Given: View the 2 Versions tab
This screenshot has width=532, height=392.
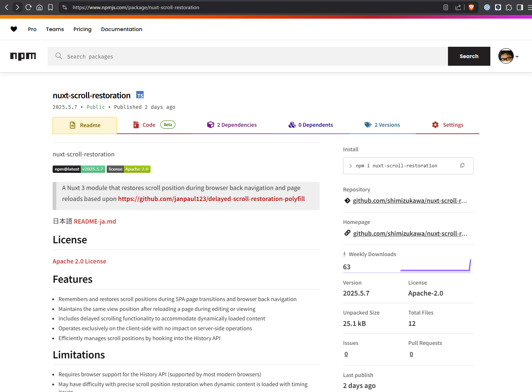Looking at the screenshot, I should click(x=382, y=125).
